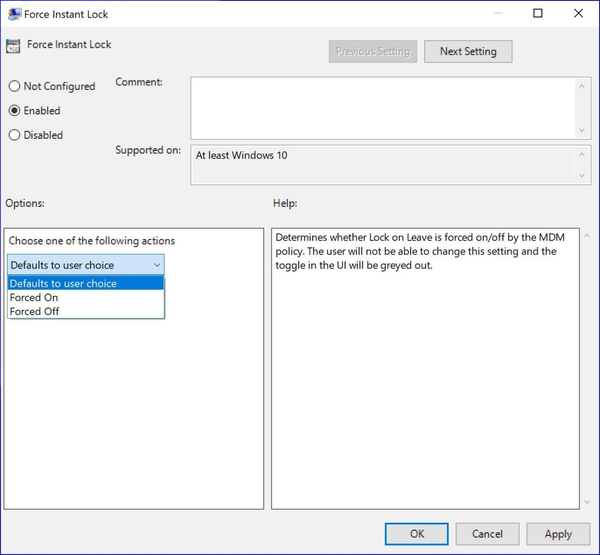Click the Force Instant Lock policy icon

tap(13, 46)
